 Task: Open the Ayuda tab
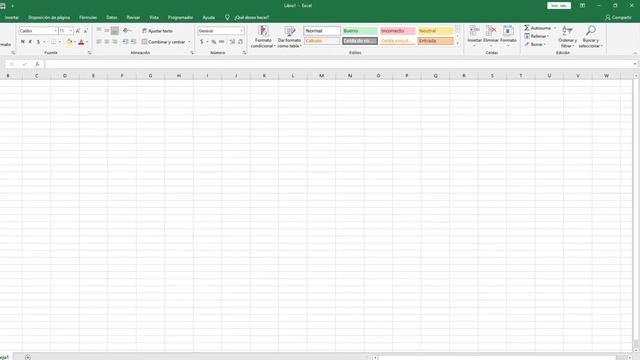(x=209, y=18)
